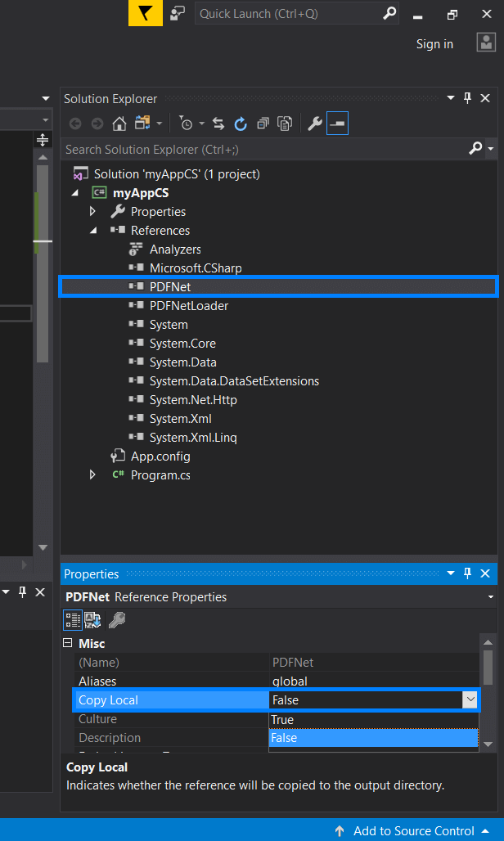Select Microsoft.CSharp reference
This screenshot has width=504, height=841.
click(x=196, y=268)
